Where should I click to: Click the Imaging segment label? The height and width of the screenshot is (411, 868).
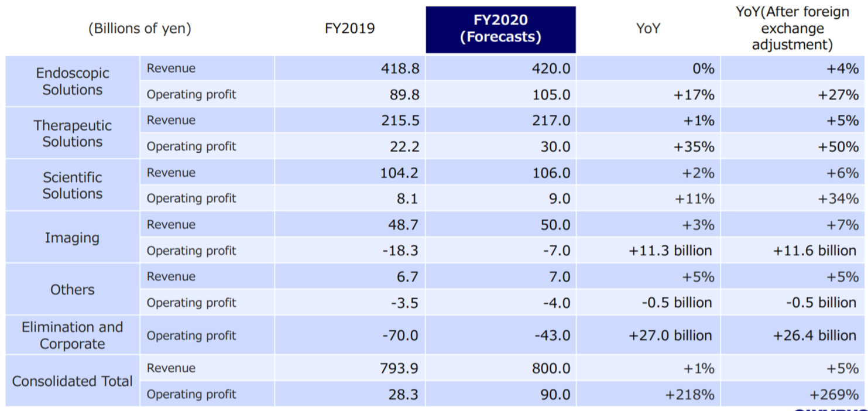(x=73, y=238)
